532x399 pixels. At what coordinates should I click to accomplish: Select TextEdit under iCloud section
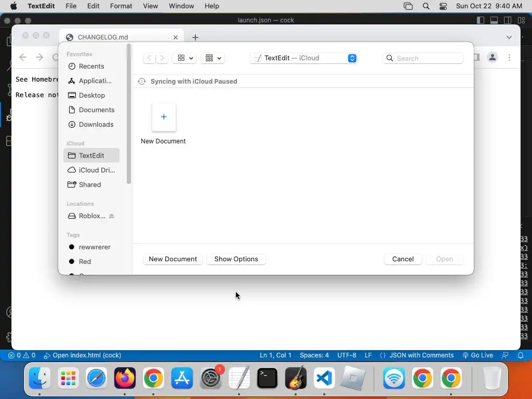point(91,155)
